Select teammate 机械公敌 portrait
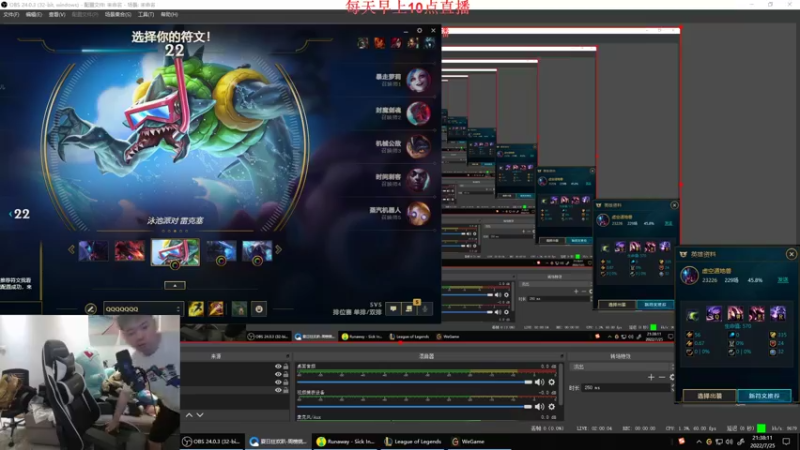Viewport: 800px width, 450px height. coord(418,147)
